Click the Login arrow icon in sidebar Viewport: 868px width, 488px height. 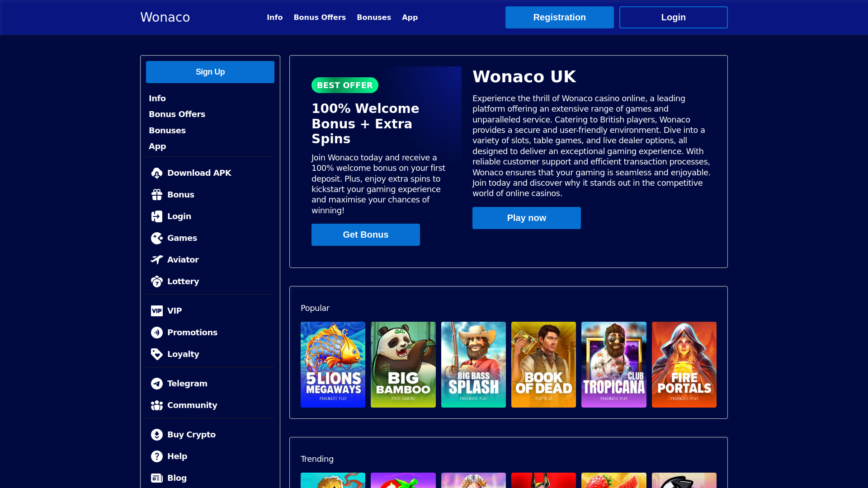157,216
